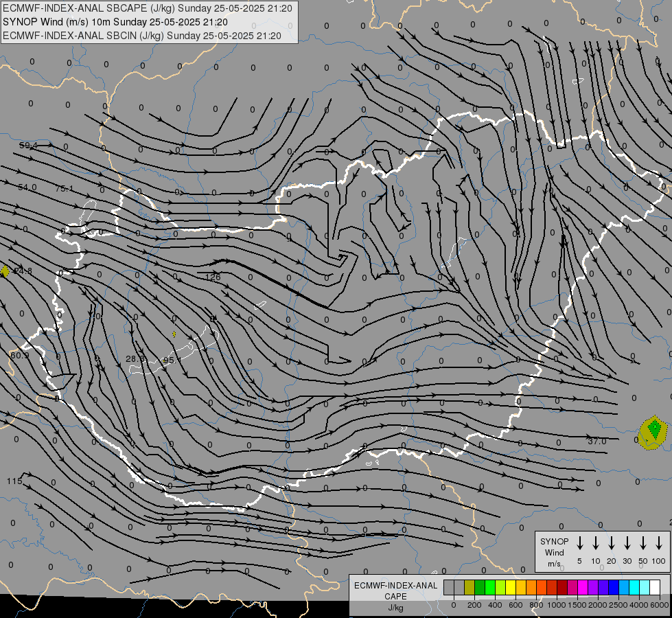Viewport: 672px width, 618px height.
Task: Click the green diamond CAPE contour near the 37.0 value
Action: pos(654,428)
